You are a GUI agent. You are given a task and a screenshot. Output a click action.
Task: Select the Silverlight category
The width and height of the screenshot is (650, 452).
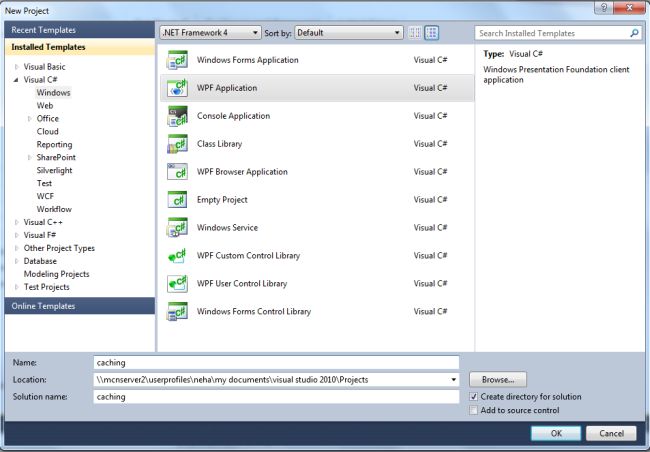click(54, 170)
